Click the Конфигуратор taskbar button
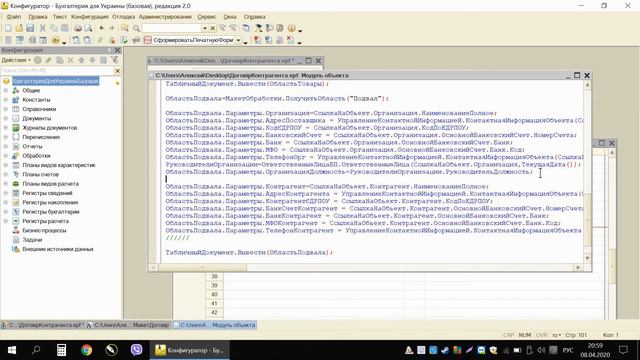640x360 pixels. pyautogui.click(x=190, y=350)
